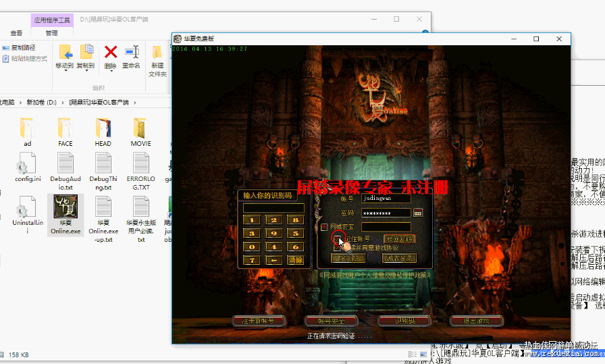The width and height of the screenshot is (605, 364).
Task: Toggle the 记住帐号 remember account checkbox
Action: 337,239
